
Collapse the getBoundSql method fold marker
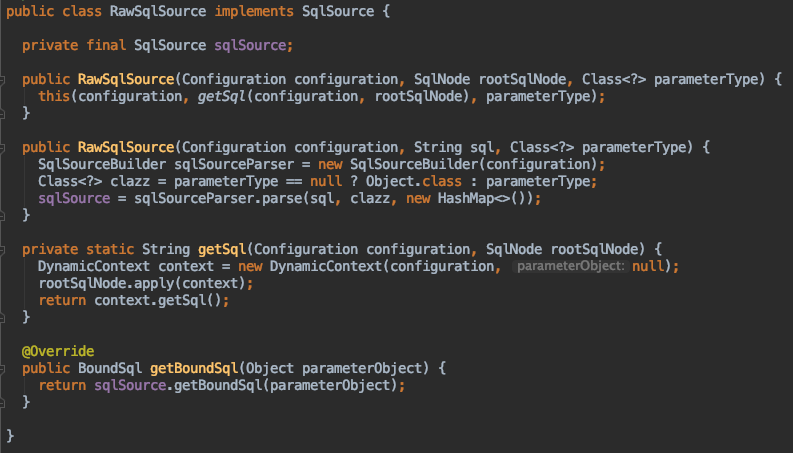point(5,368)
